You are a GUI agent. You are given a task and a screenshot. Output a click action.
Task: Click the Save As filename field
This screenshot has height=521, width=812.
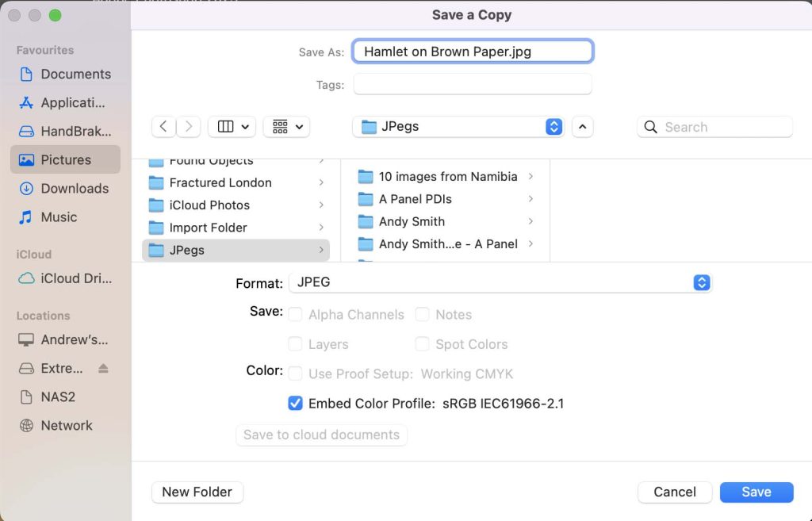pos(473,52)
